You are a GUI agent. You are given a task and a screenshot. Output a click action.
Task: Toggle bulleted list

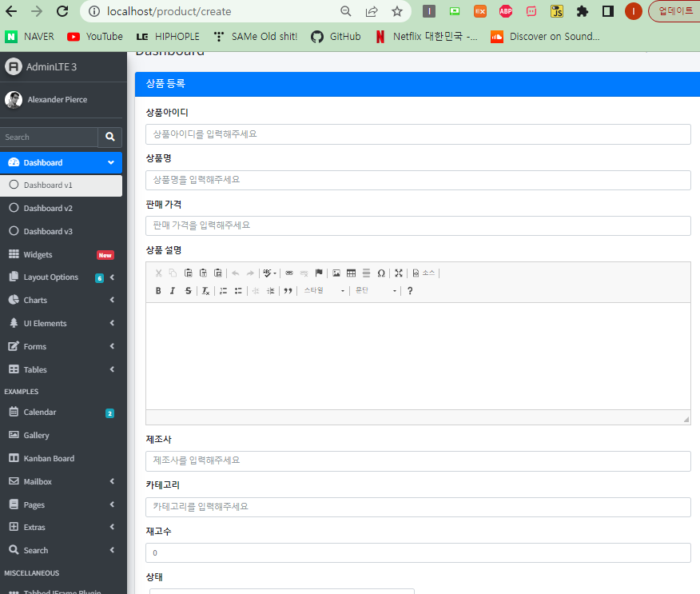tap(238, 291)
